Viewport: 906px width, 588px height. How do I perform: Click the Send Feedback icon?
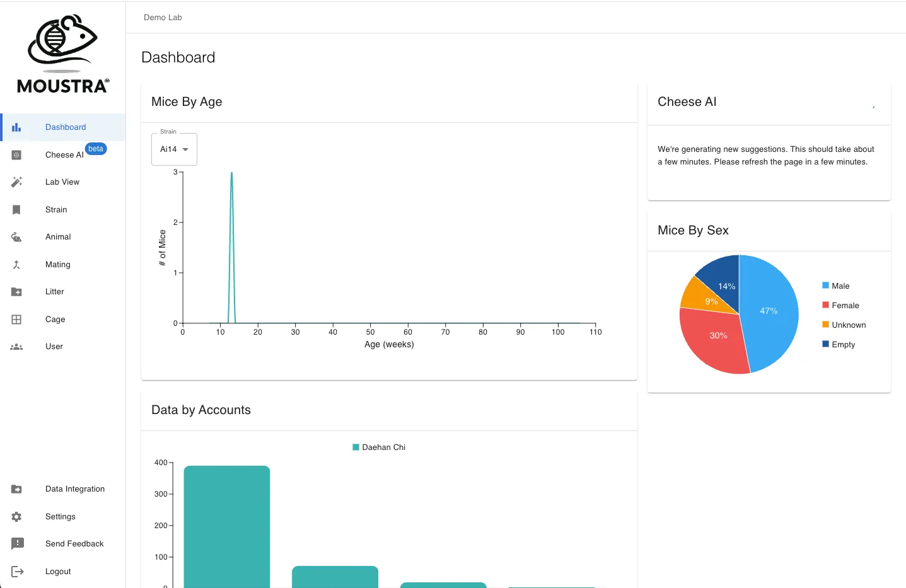16,543
